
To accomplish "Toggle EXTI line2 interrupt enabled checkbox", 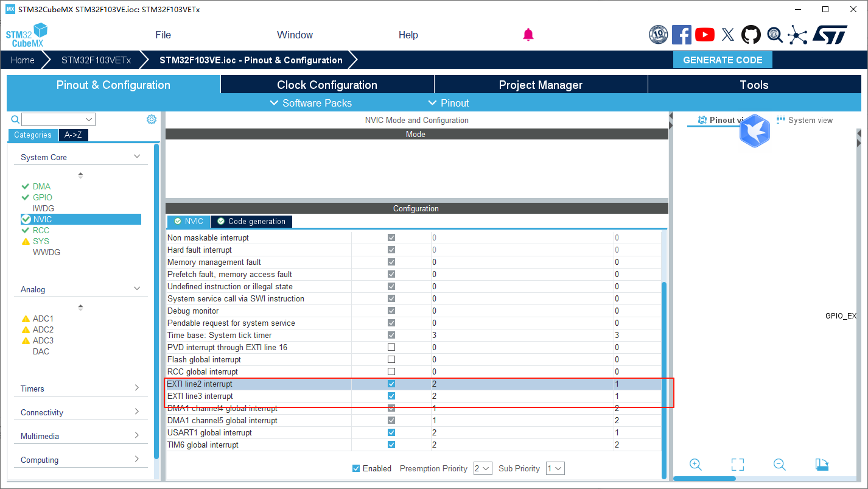I will 391,384.
